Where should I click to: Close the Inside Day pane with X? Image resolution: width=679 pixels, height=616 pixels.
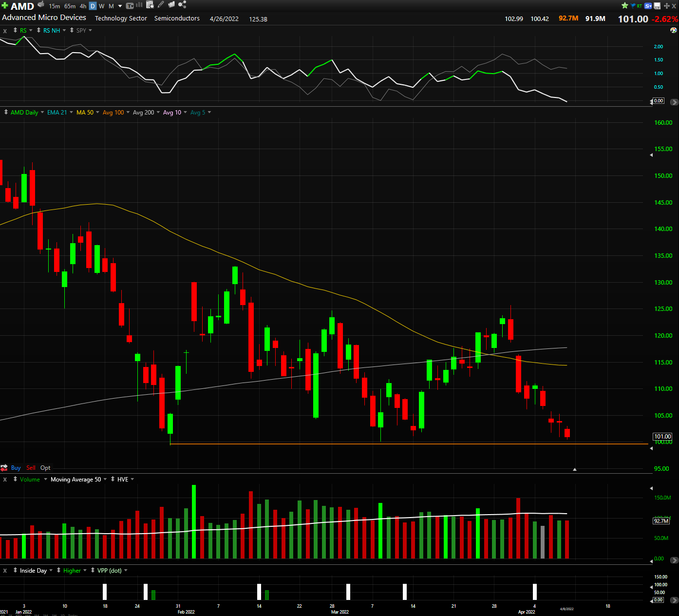(x=5, y=571)
